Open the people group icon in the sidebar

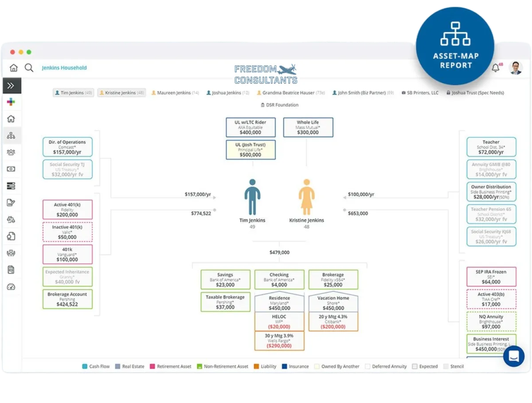pyautogui.click(x=11, y=152)
